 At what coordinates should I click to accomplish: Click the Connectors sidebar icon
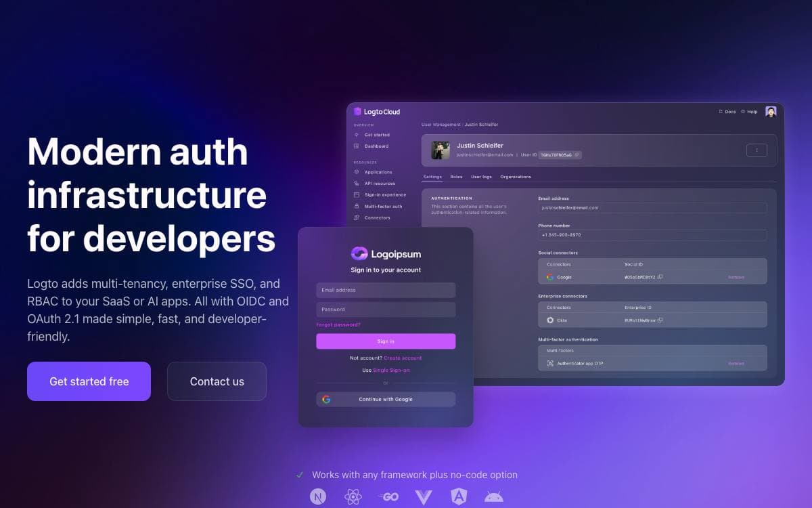pyautogui.click(x=357, y=218)
